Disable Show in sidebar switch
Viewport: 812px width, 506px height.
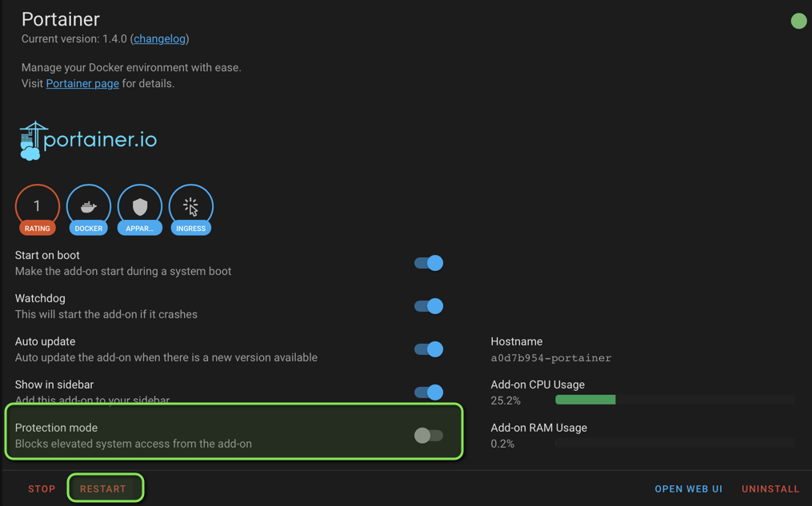coord(429,392)
